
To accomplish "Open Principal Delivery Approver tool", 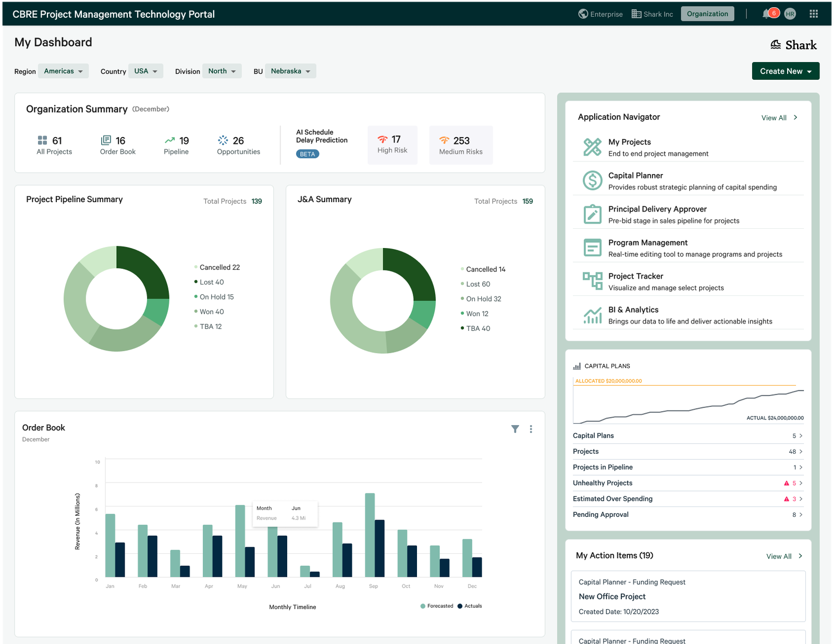I will coord(658,209).
